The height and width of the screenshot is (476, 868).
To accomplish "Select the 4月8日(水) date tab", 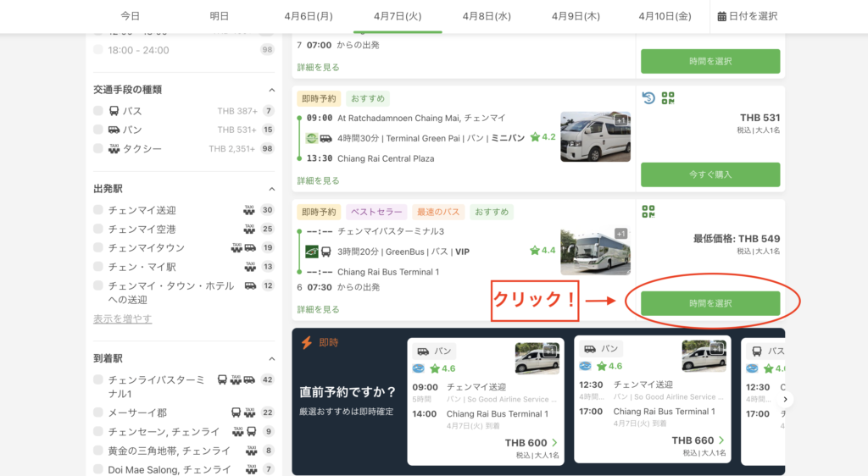I will coord(487,17).
